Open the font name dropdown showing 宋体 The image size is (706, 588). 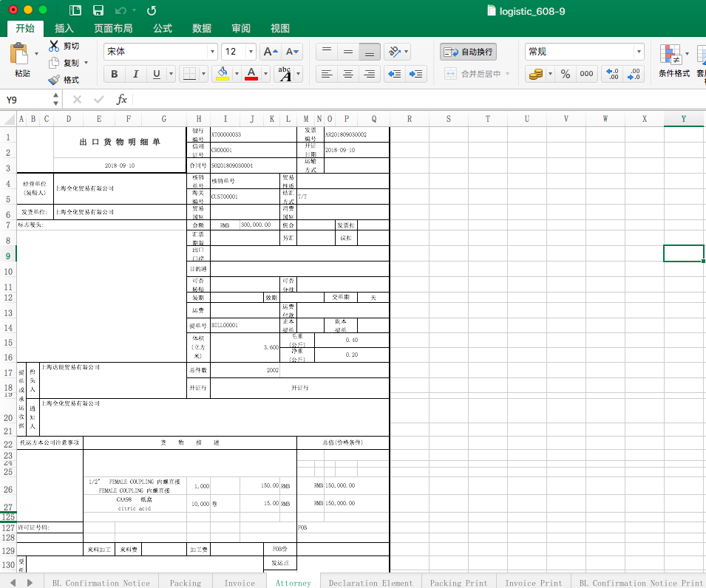click(x=212, y=52)
